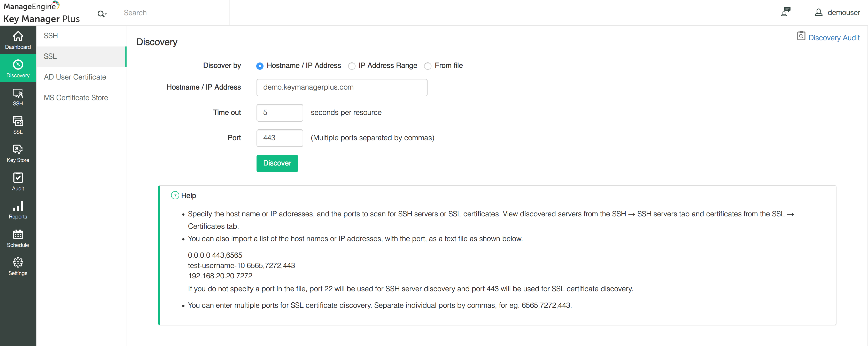This screenshot has width=868, height=346.
Task: Open the Schedule calendar icon
Action: [x=18, y=238]
